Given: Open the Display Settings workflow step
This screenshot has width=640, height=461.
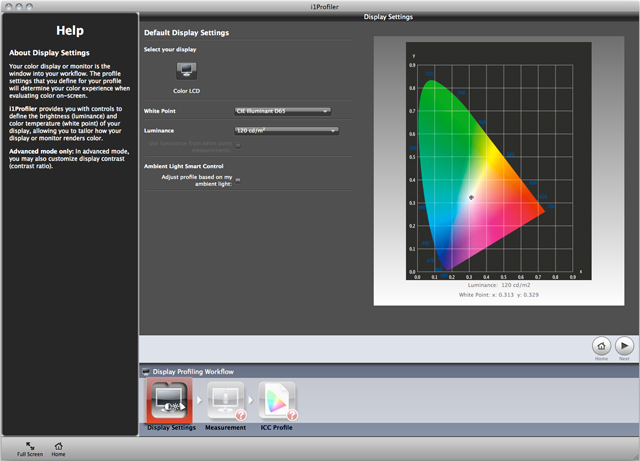Looking at the screenshot, I should point(169,400).
